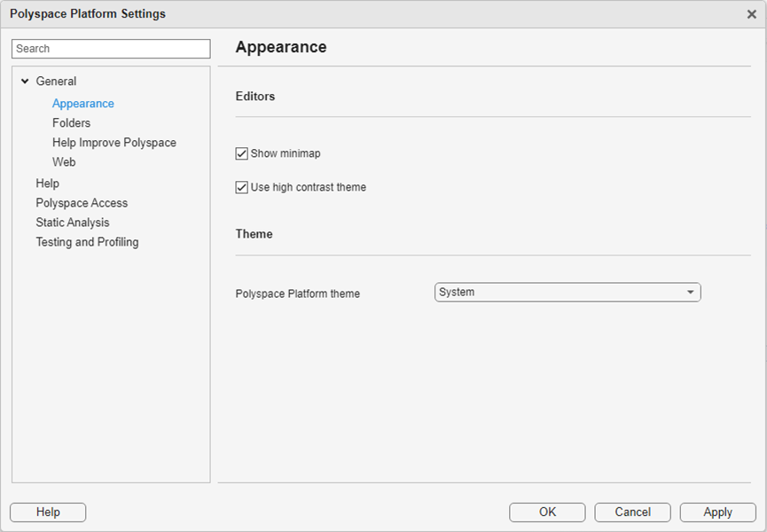Click inside the Search field
Screen dimensions: 767x532
[x=110, y=49]
